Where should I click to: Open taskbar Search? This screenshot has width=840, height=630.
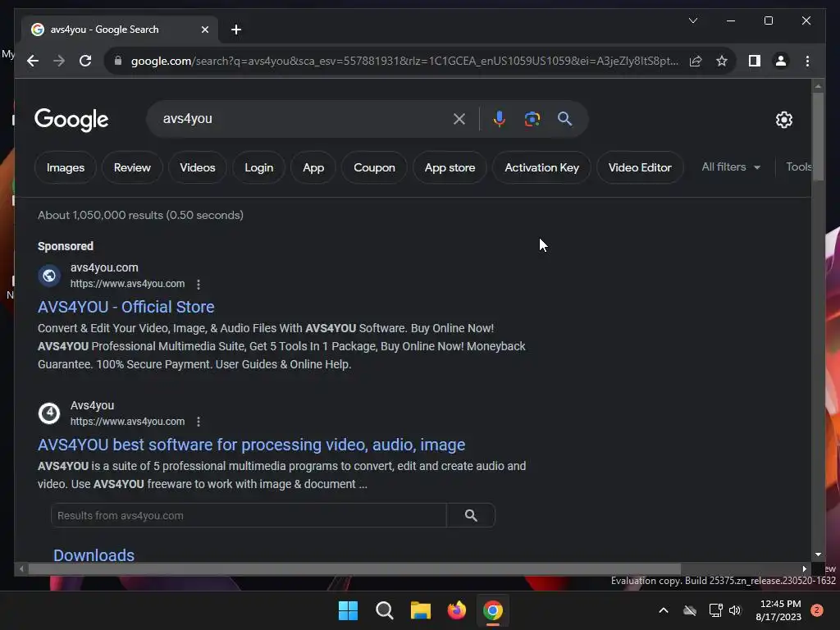click(385, 610)
